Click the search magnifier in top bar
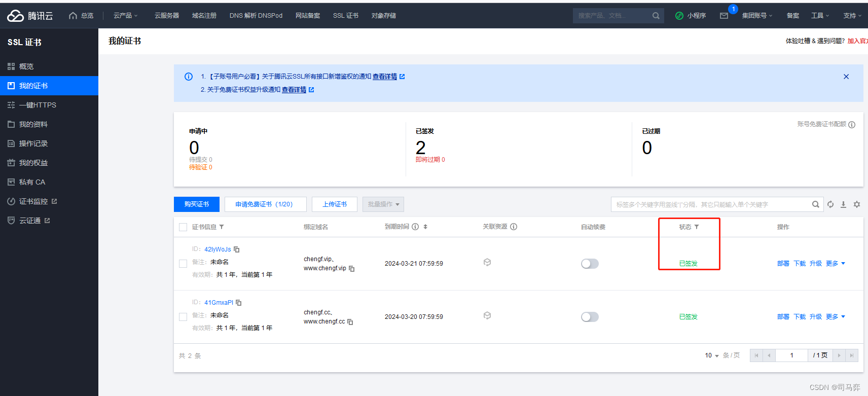 [656, 16]
